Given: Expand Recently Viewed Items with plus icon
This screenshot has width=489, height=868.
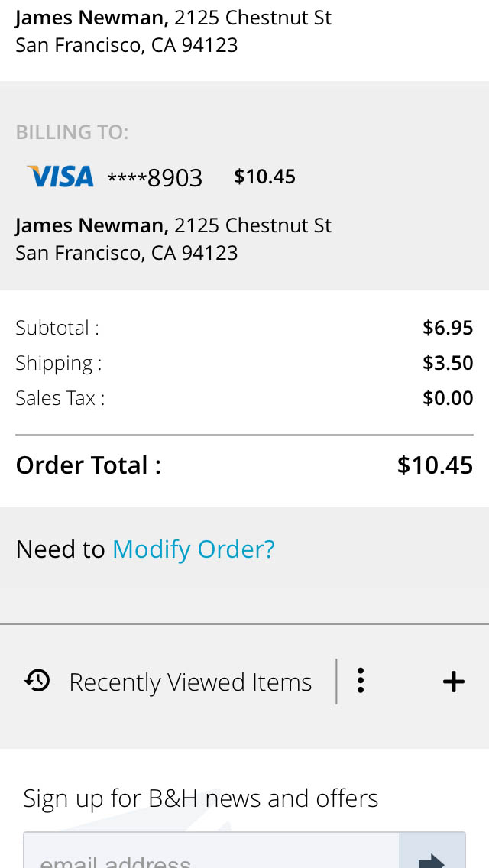Looking at the screenshot, I should click(454, 682).
